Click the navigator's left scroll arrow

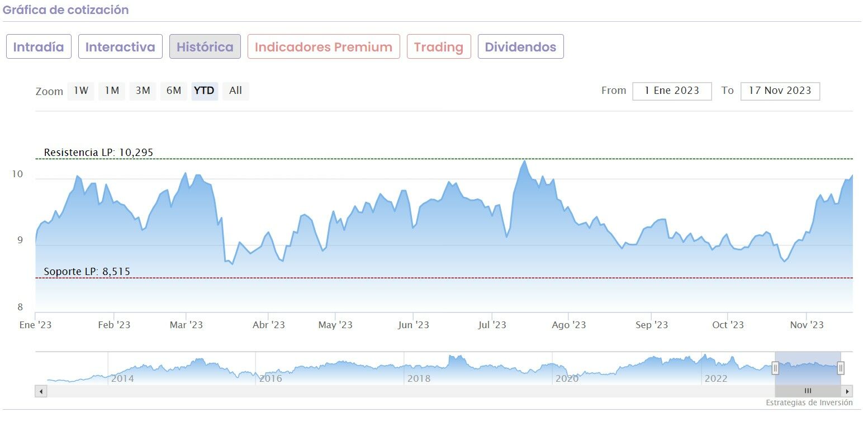click(41, 391)
